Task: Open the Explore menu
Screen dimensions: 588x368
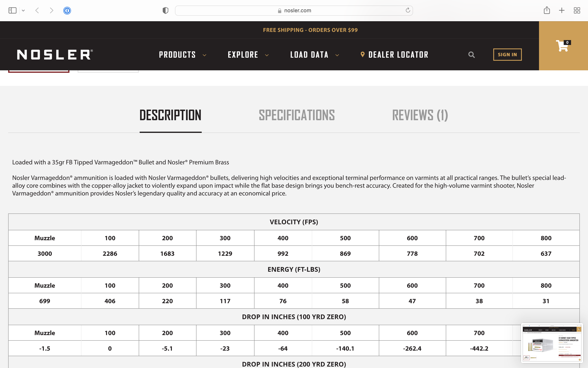Action: tap(243, 55)
